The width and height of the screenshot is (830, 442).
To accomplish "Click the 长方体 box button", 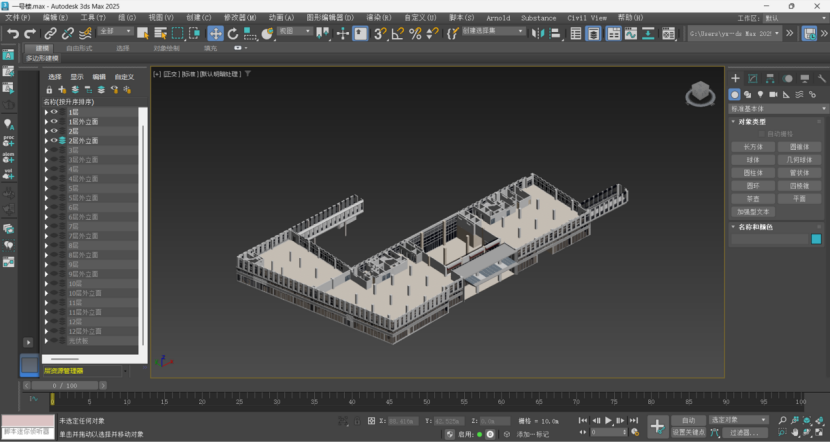I will click(x=752, y=146).
